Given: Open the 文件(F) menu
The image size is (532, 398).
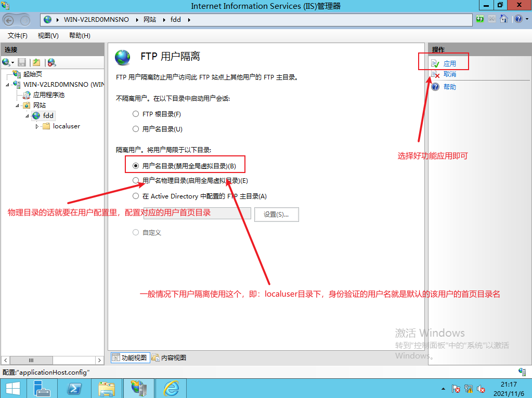Looking at the screenshot, I should pos(17,36).
